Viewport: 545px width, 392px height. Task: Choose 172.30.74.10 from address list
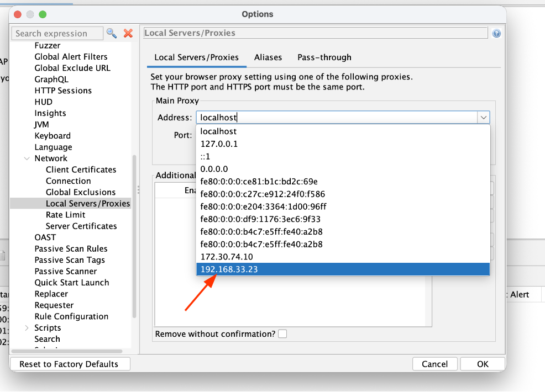[x=343, y=257]
